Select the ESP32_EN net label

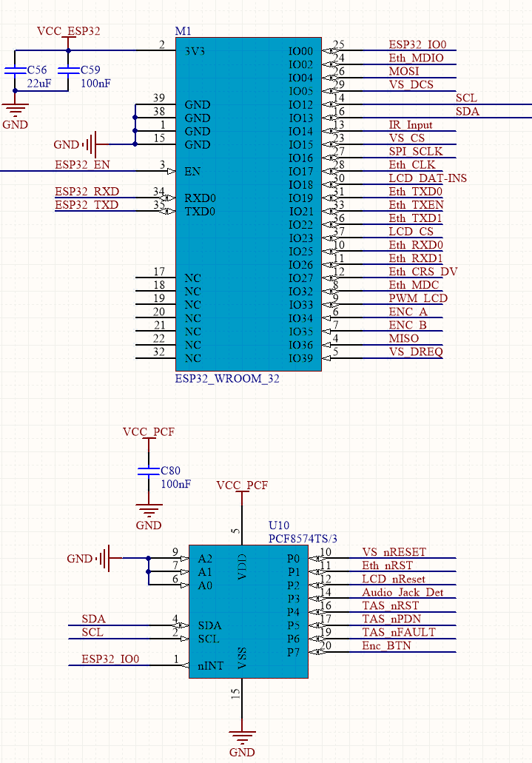pyautogui.click(x=82, y=164)
